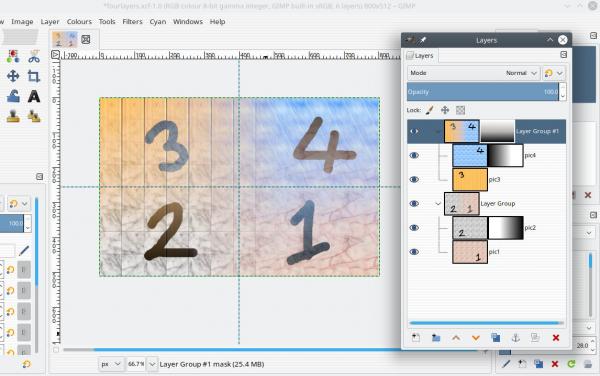Collapse the Layer Group expander arrow

click(438, 203)
